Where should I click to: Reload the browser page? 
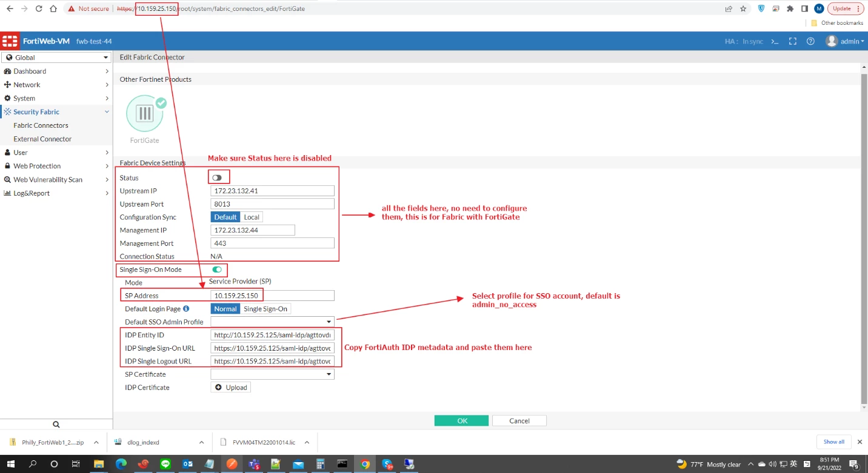point(39,8)
